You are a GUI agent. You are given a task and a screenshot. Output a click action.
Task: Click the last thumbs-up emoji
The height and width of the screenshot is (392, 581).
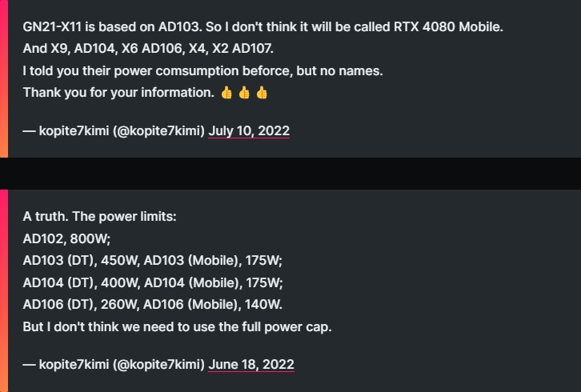coord(262,93)
